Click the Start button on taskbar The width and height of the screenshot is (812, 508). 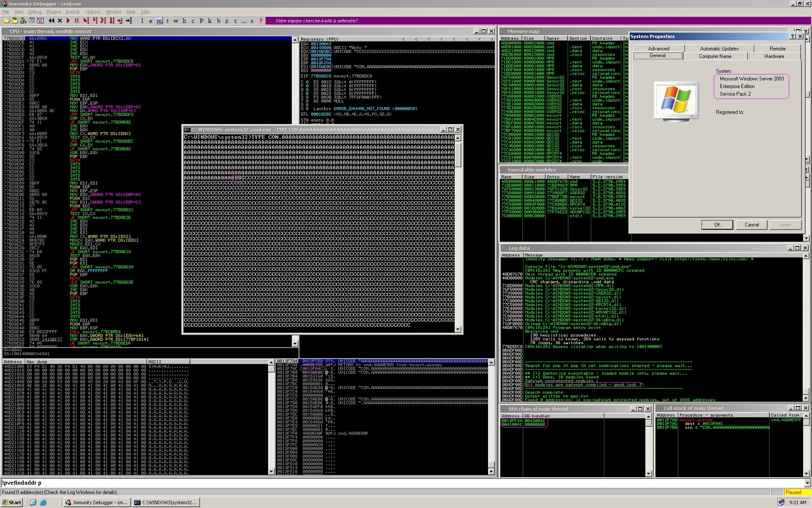pos(12,502)
